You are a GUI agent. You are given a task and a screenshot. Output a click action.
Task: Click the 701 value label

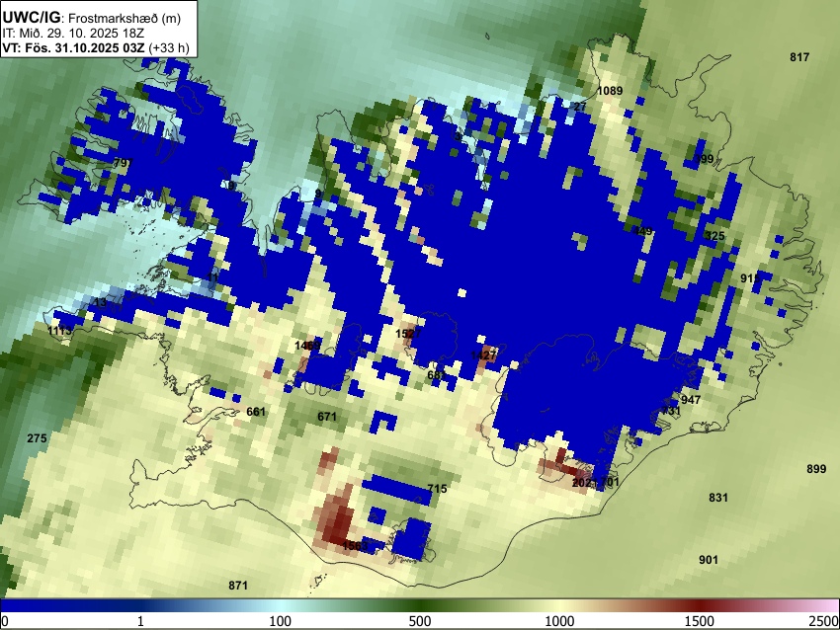(610, 482)
